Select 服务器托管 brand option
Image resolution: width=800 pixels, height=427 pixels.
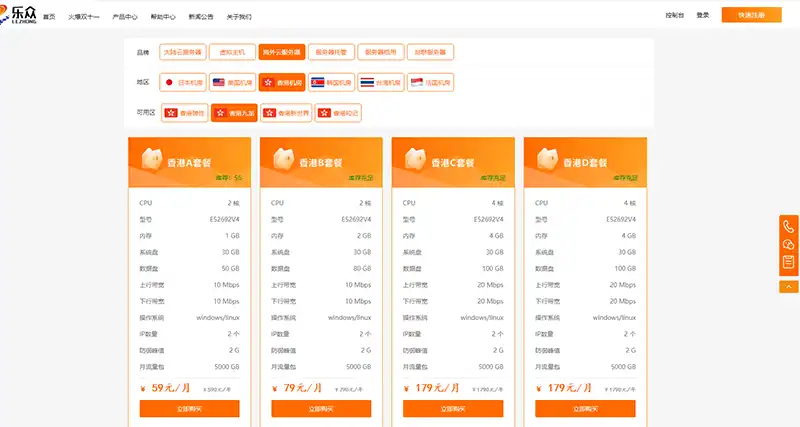pos(331,52)
